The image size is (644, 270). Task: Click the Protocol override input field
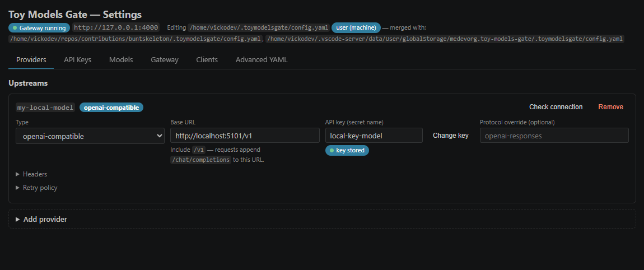[x=554, y=135]
